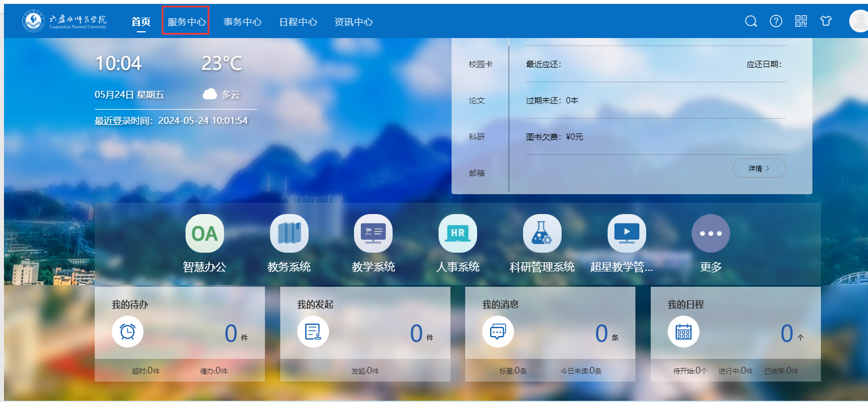Go to the 事务中心 tab
The height and width of the screenshot is (402, 868).
(x=242, y=22)
